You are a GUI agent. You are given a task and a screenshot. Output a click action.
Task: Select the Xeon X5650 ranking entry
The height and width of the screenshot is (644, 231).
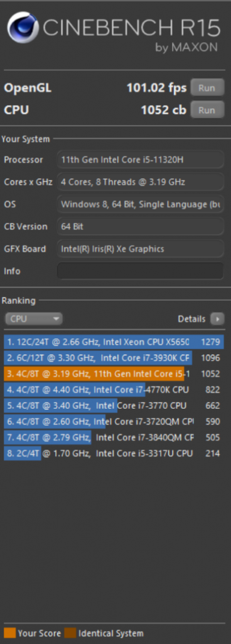coord(114,341)
